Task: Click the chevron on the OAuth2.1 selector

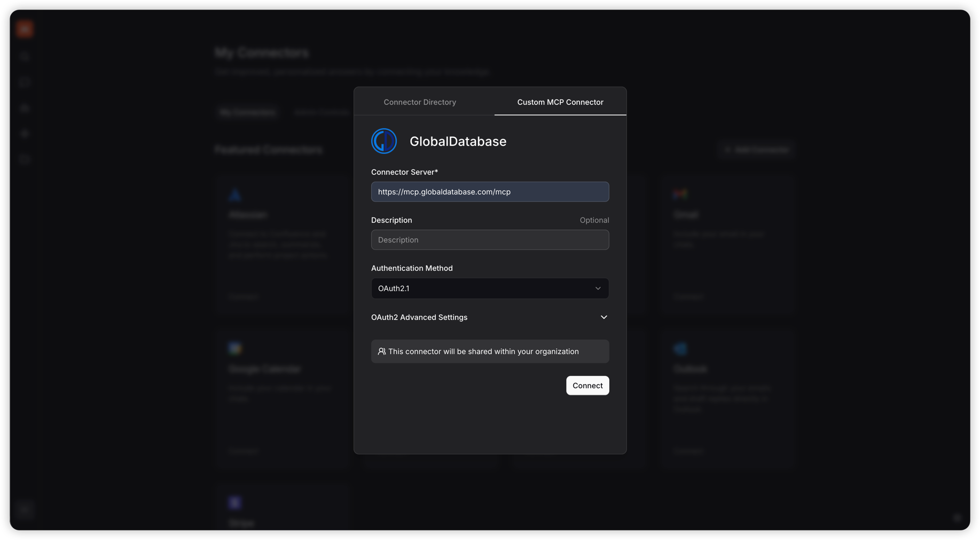Action: (598, 288)
